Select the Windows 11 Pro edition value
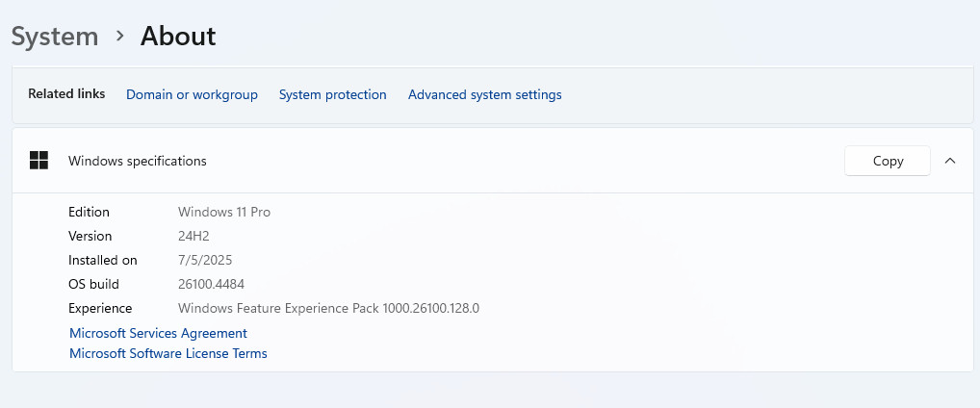The height and width of the screenshot is (408, 980). coord(224,212)
